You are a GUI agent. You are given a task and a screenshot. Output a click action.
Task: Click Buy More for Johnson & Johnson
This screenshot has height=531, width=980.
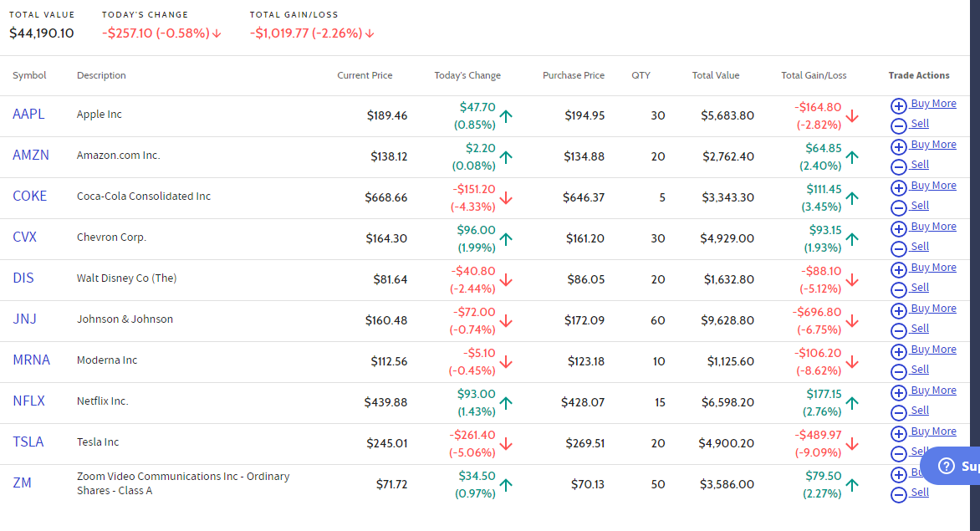[x=933, y=309]
